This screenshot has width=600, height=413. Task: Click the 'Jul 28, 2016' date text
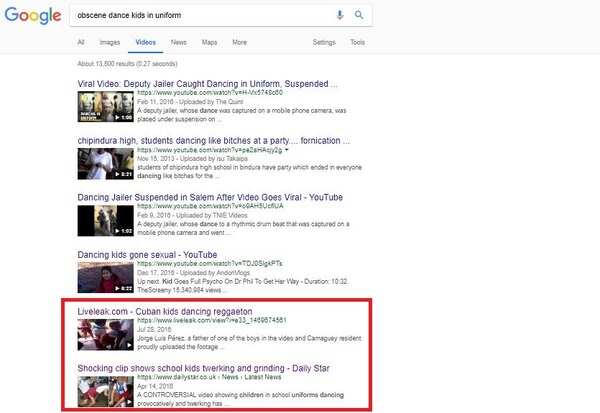(x=154, y=329)
